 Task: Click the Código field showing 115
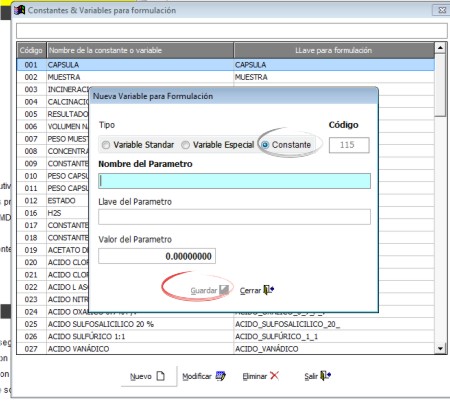(x=349, y=145)
